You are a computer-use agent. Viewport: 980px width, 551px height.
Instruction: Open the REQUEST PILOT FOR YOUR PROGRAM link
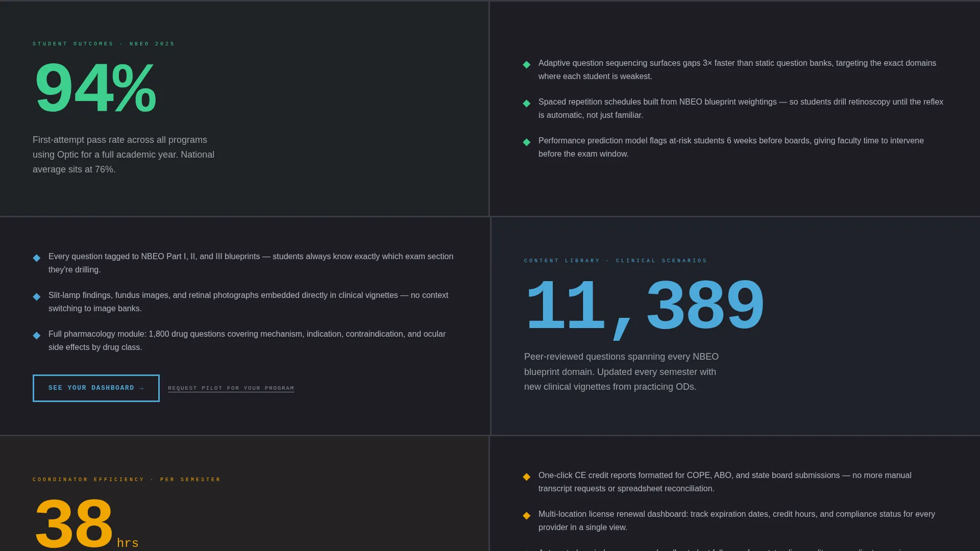tap(231, 388)
